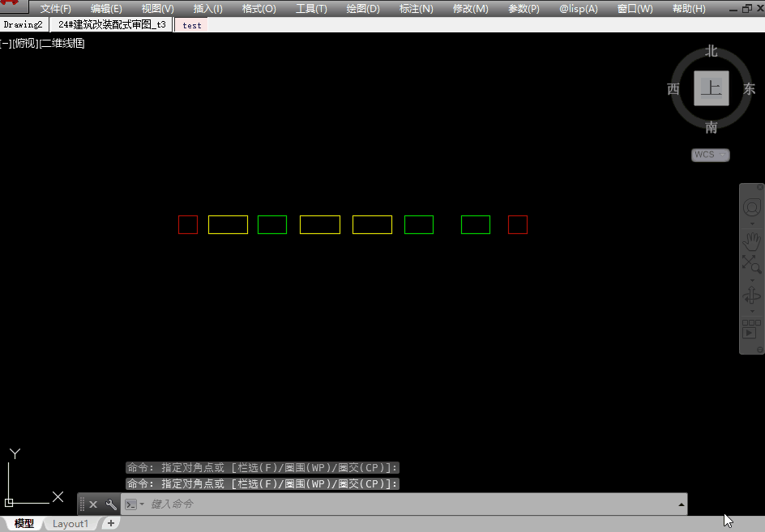Select the Zoom Extents tool
This screenshot has height=532, width=765.
751,263
